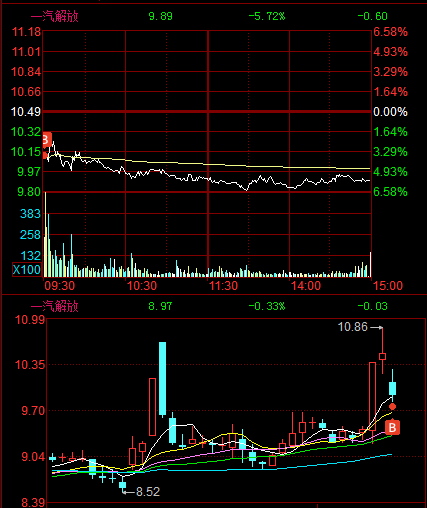Click the 10.99 label on K-line axis
The image size is (427, 508).
pos(30,320)
